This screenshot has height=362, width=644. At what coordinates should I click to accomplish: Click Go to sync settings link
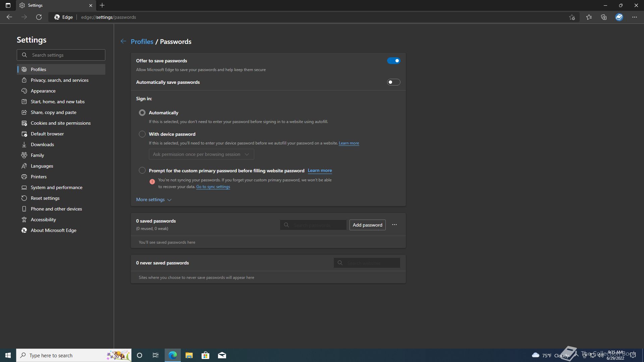[213, 187]
